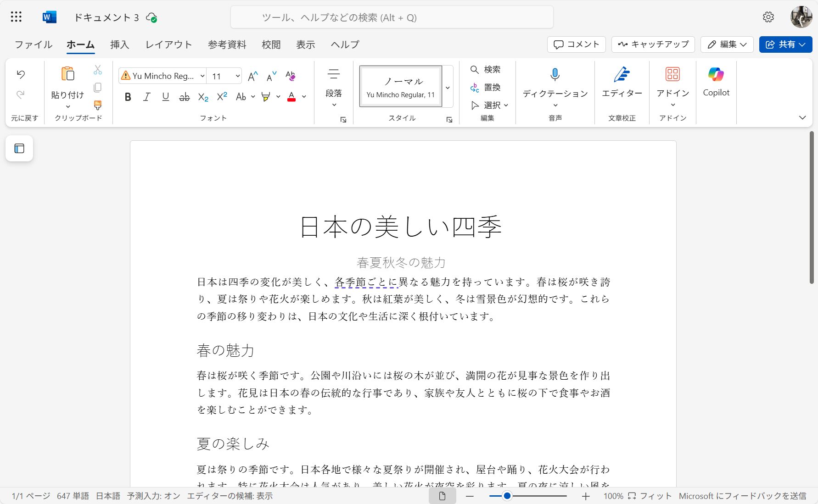The width and height of the screenshot is (818, 504).
Task: Click the 共有 button
Action: click(785, 44)
